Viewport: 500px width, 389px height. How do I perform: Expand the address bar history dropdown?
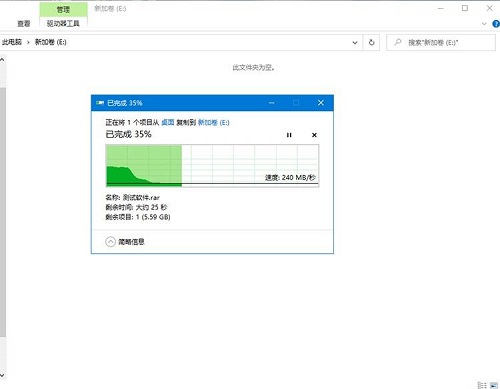click(355, 42)
